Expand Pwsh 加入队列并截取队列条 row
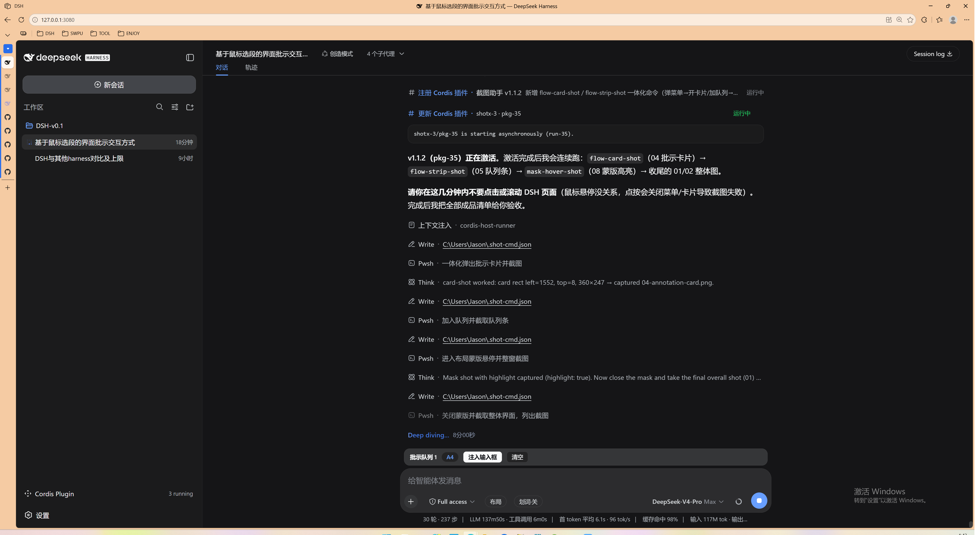Image resolution: width=980 pixels, height=535 pixels. 458,320
